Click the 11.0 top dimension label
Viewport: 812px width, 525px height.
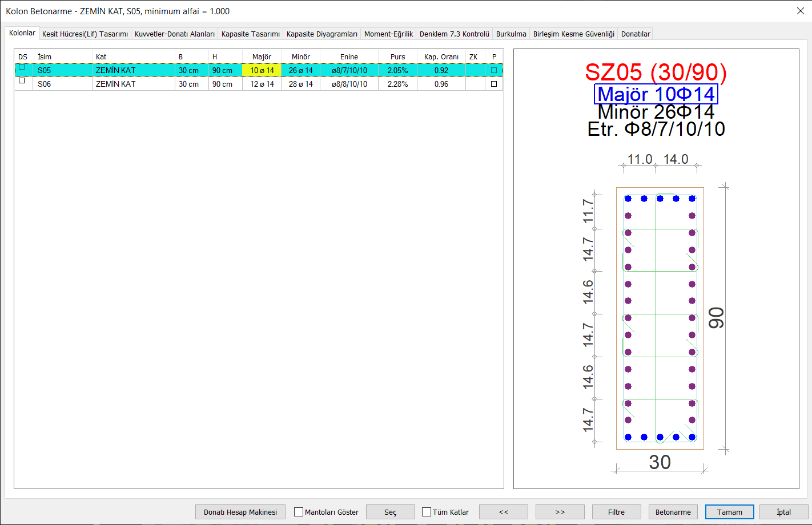[640, 159]
